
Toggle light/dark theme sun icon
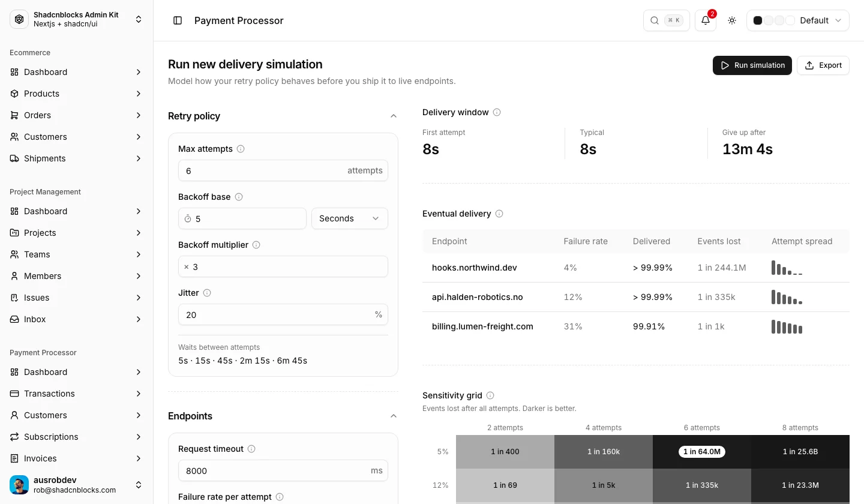coord(732,20)
